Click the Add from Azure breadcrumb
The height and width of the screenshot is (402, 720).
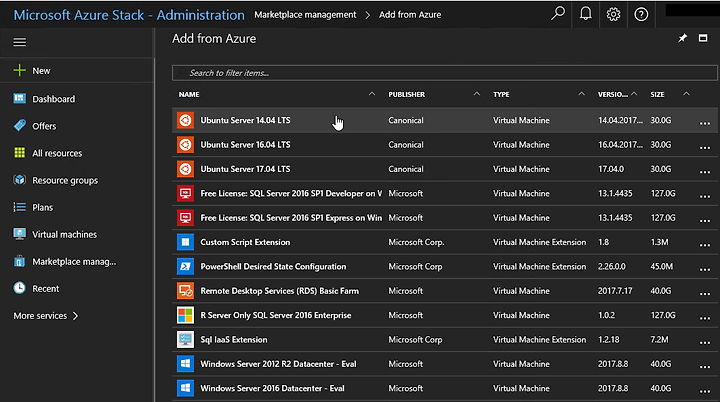click(x=410, y=15)
